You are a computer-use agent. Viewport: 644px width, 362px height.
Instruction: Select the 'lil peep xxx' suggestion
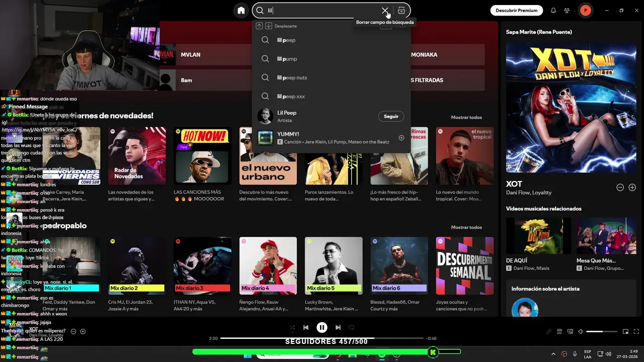(x=332, y=96)
